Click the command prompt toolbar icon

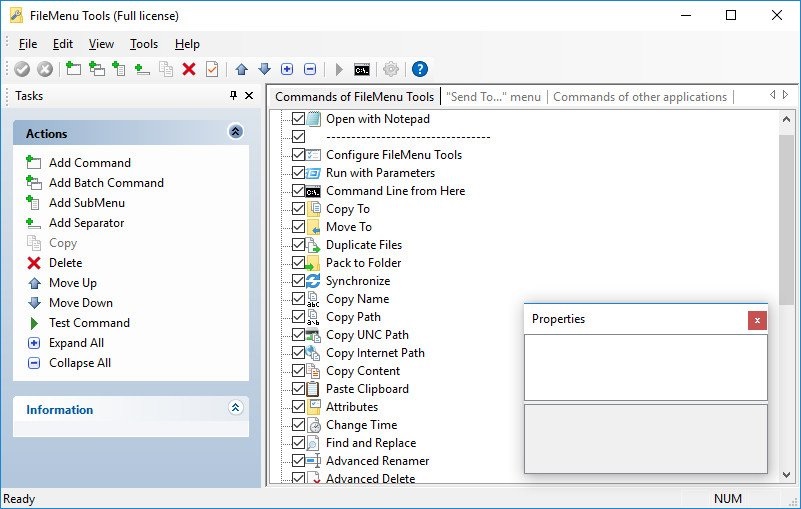tap(362, 70)
